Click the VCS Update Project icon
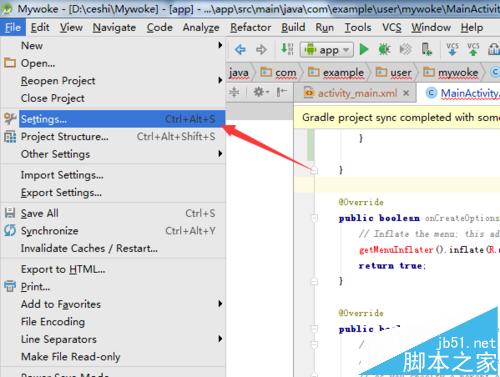The height and width of the screenshot is (377, 500). click(x=452, y=49)
